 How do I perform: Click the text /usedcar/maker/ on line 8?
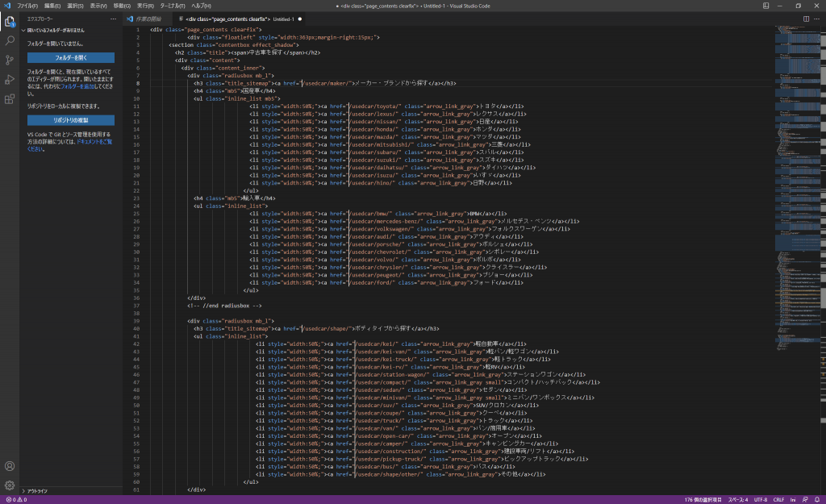pos(327,83)
